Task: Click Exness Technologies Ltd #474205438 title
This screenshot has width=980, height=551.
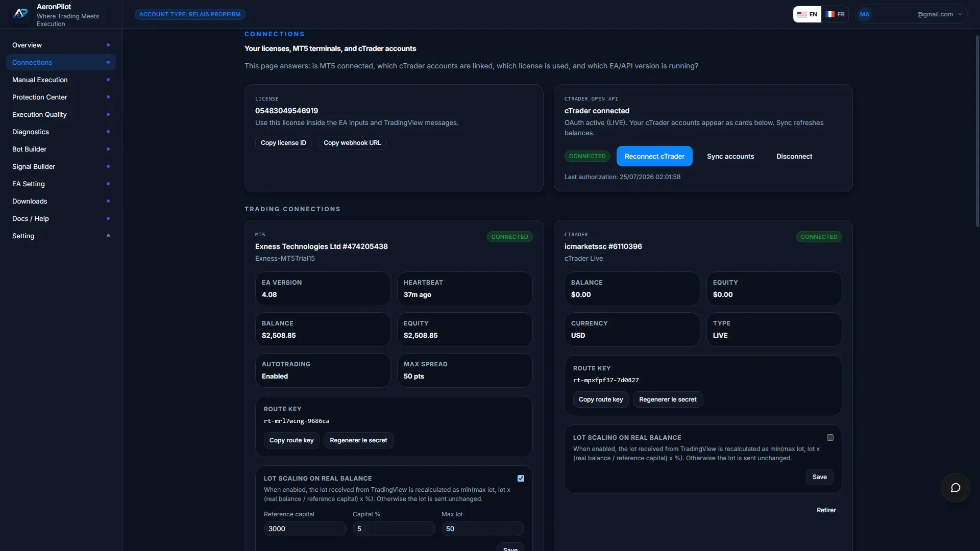Action: (x=322, y=246)
